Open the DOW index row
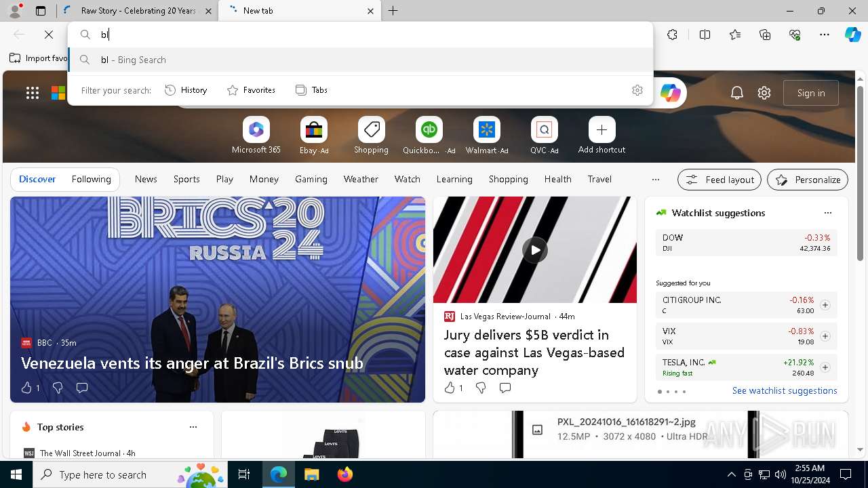Image resolution: width=868 pixels, height=488 pixels. pos(747,243)
